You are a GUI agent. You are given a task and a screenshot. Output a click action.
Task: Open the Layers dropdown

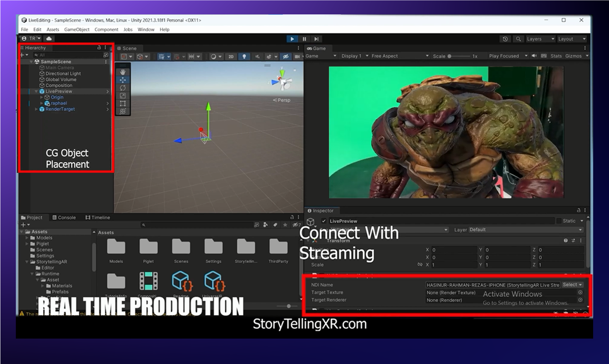point(540,39)
